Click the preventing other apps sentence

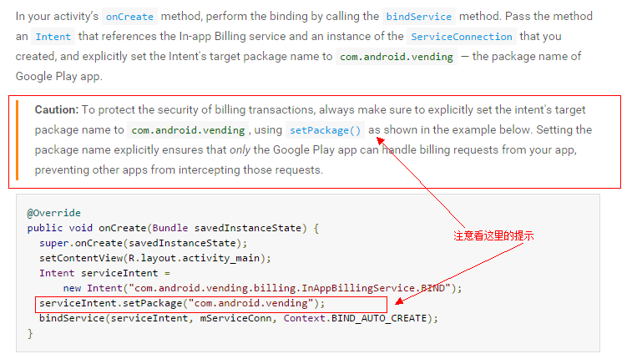[x=179, y=170]
